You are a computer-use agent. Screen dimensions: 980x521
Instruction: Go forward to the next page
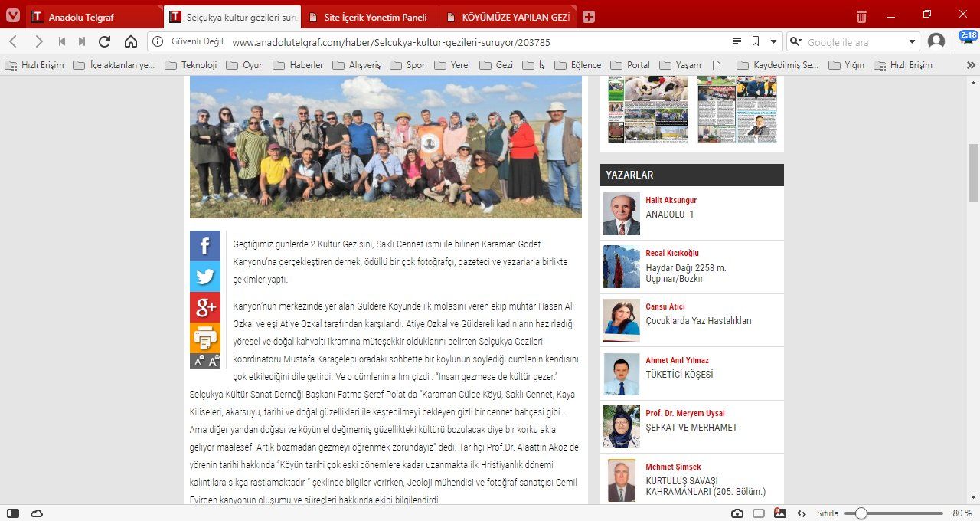[38, 41]
